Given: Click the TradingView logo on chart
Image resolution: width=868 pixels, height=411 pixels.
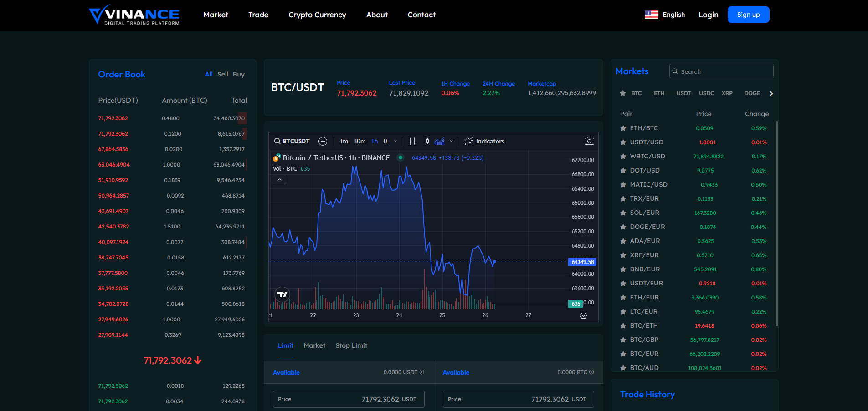Looking at the screenshot, I should [x=282, y=294].
